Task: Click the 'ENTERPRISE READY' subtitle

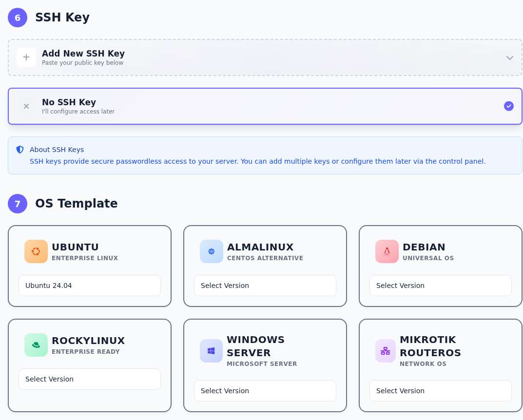Action: [85, 352]
